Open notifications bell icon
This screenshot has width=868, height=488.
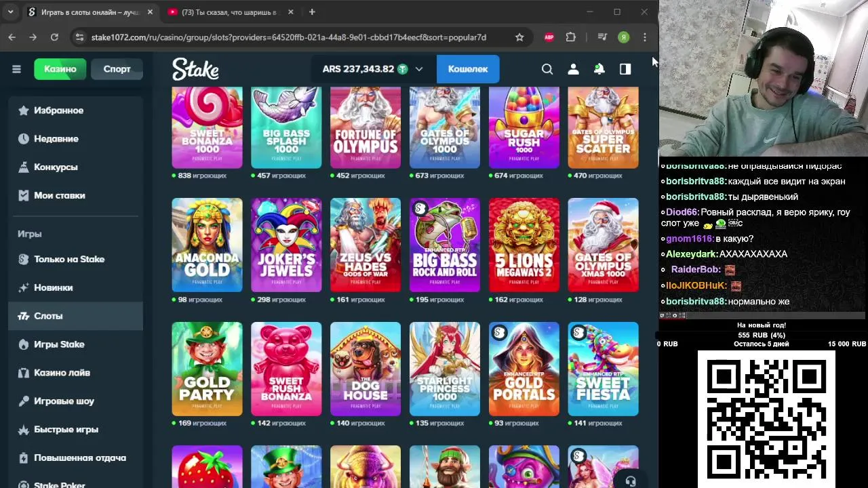599,69
